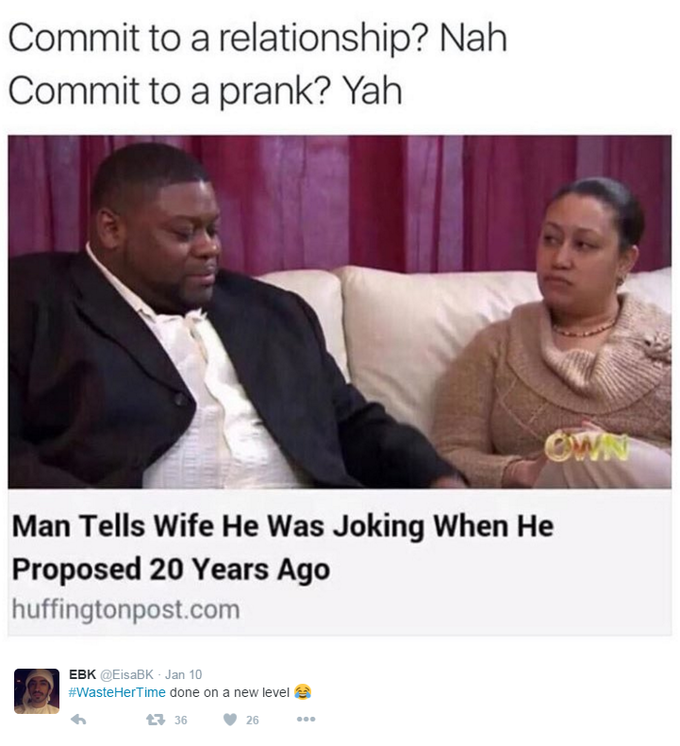Open the #WasteHerTime hashtag
Viewport: 680px width, 746px height.
point(117,692)
